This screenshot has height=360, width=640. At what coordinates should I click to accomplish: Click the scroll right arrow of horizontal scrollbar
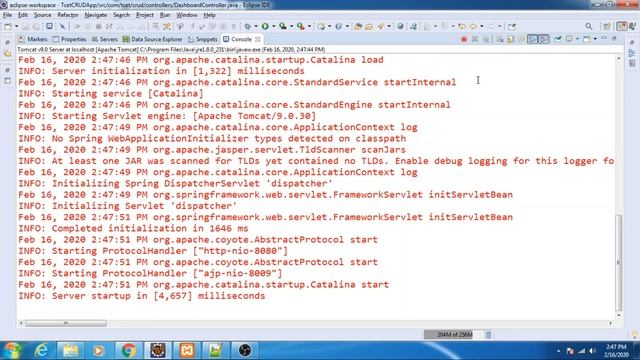tap(611, 323)
